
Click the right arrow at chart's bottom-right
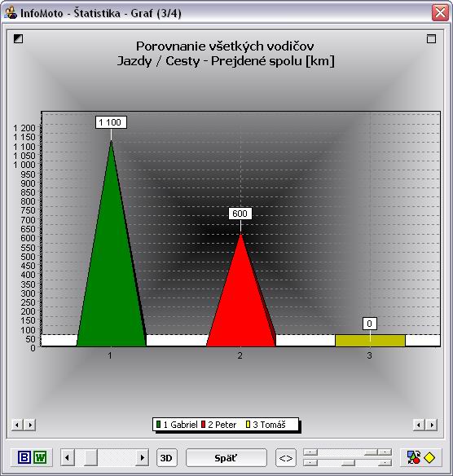tap(432, 425)
